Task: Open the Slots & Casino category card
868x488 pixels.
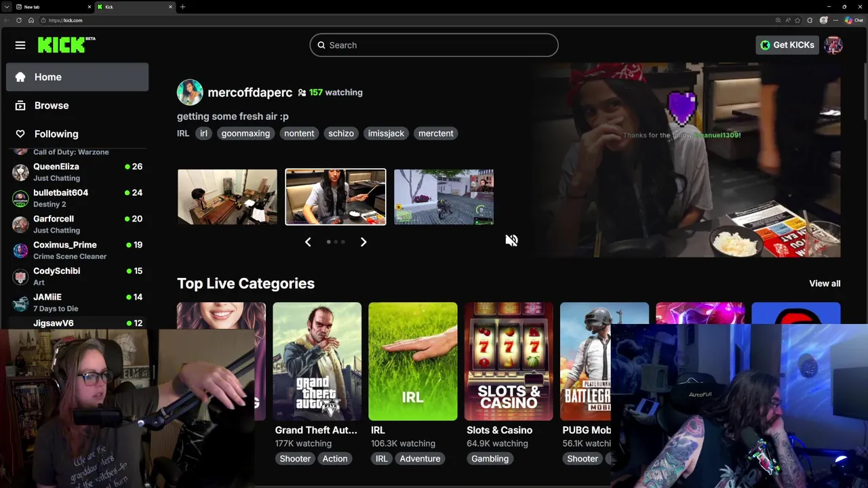Action: (509, 361)
